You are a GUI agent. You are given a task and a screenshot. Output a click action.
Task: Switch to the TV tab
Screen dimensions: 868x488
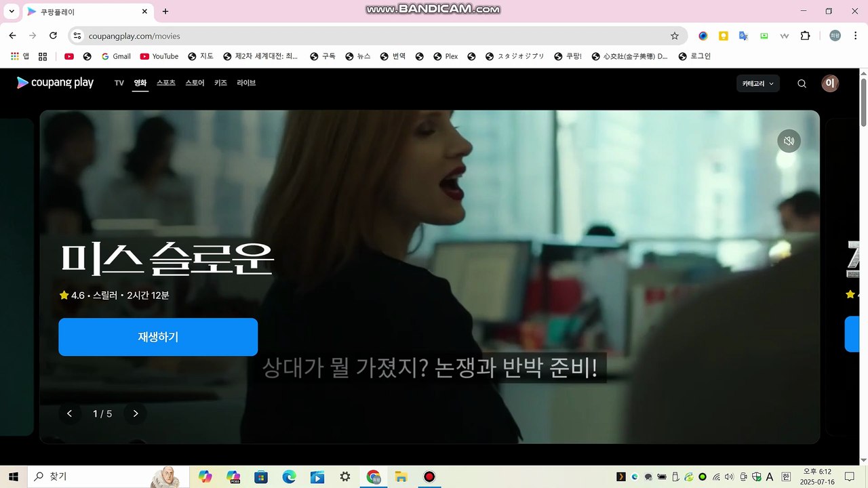(119, 83)
